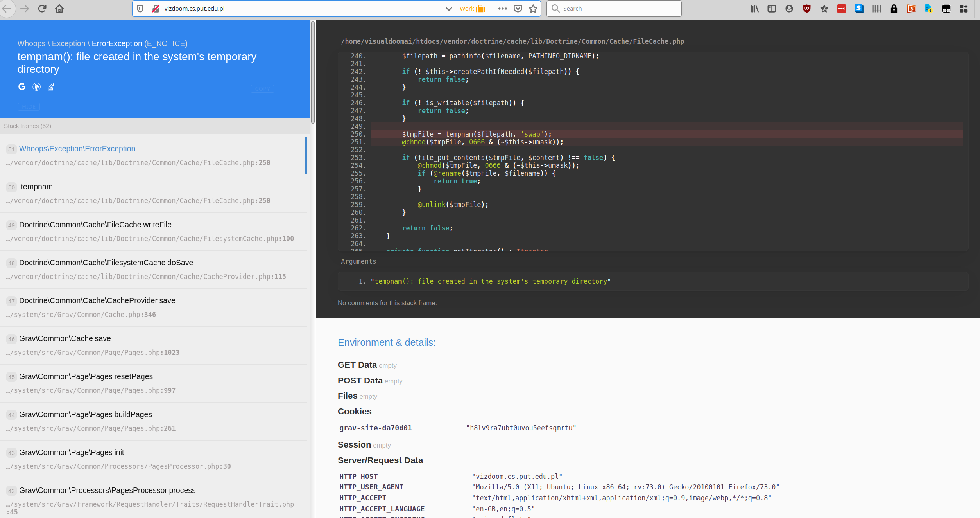Navigate back to the previous page
This screenshot has width=980, height=518.
[7, 8]
